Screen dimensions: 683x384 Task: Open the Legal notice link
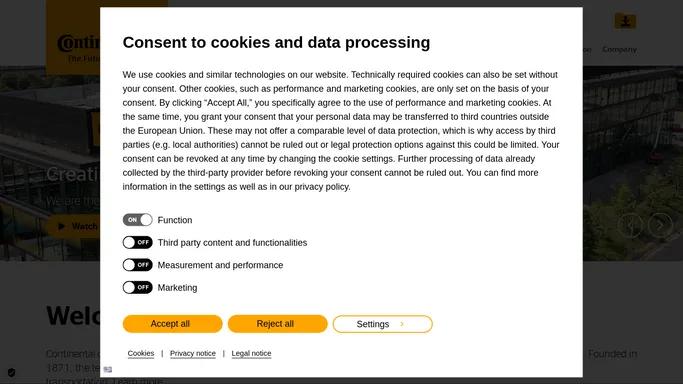tap(251, 353)
